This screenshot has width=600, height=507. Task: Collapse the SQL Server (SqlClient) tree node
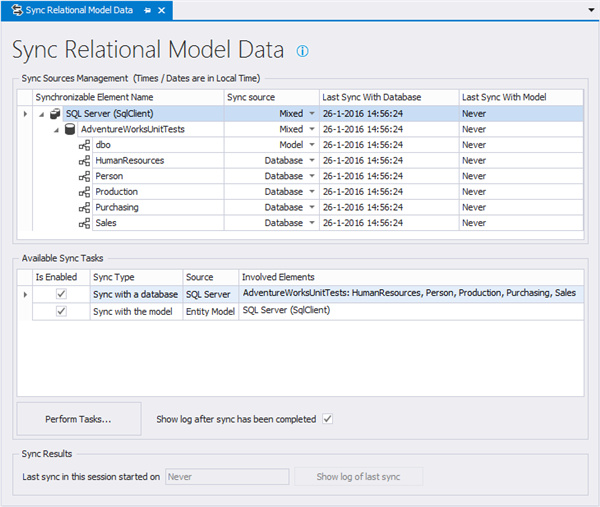point(42,114)
